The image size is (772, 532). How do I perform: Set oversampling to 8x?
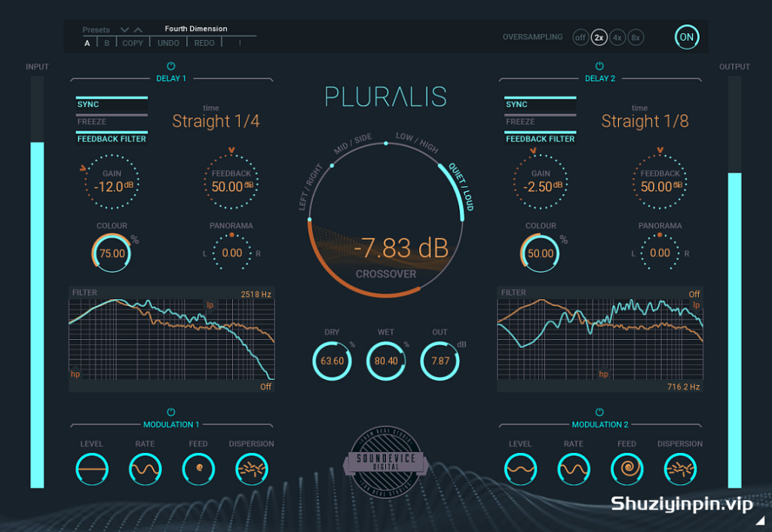click(636, 38)
